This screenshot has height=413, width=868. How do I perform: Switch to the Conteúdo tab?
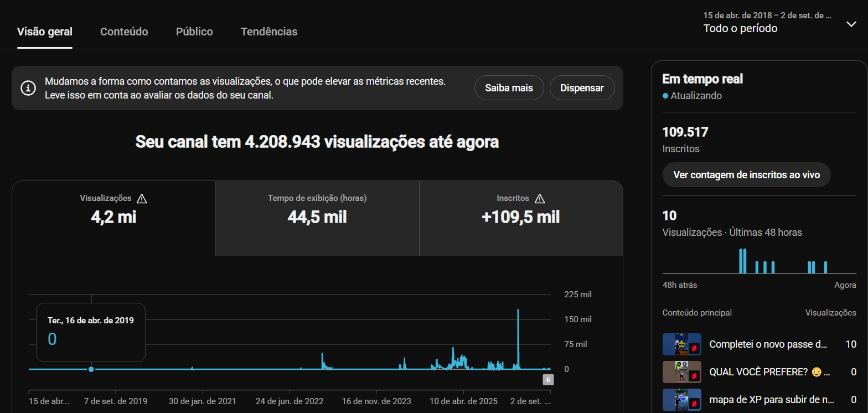(x=124, y=32)
